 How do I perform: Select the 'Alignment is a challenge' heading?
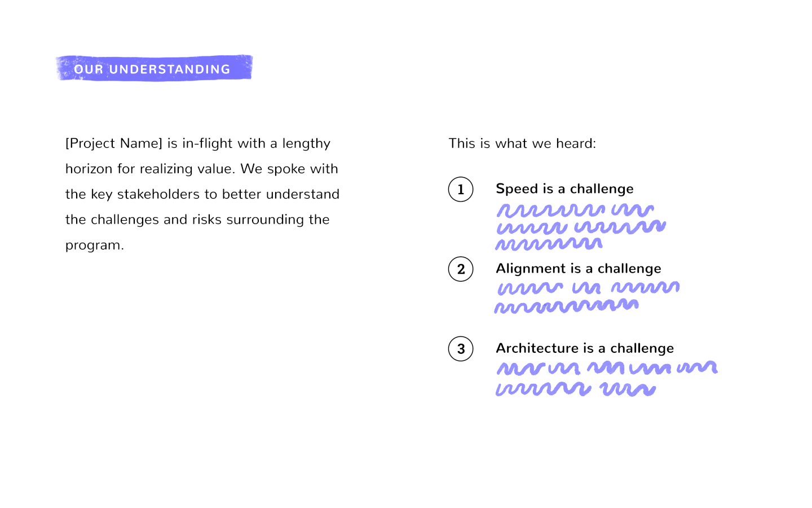(x=579, y=268)
